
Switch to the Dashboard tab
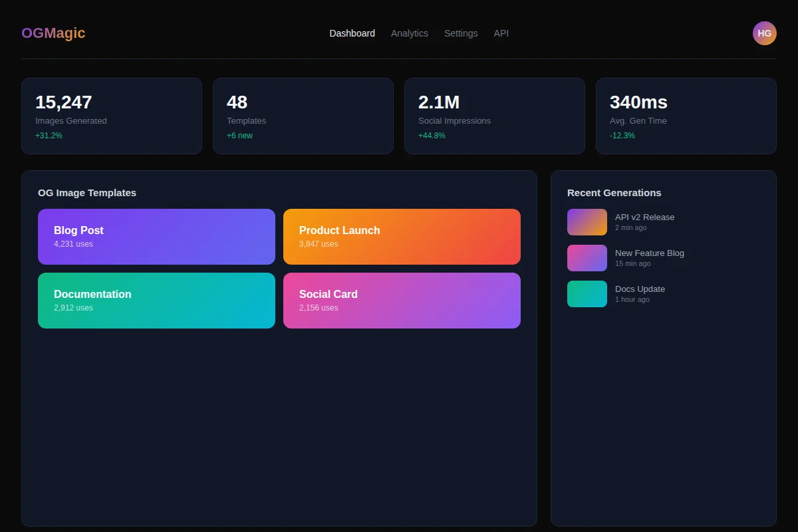(352, 33)
